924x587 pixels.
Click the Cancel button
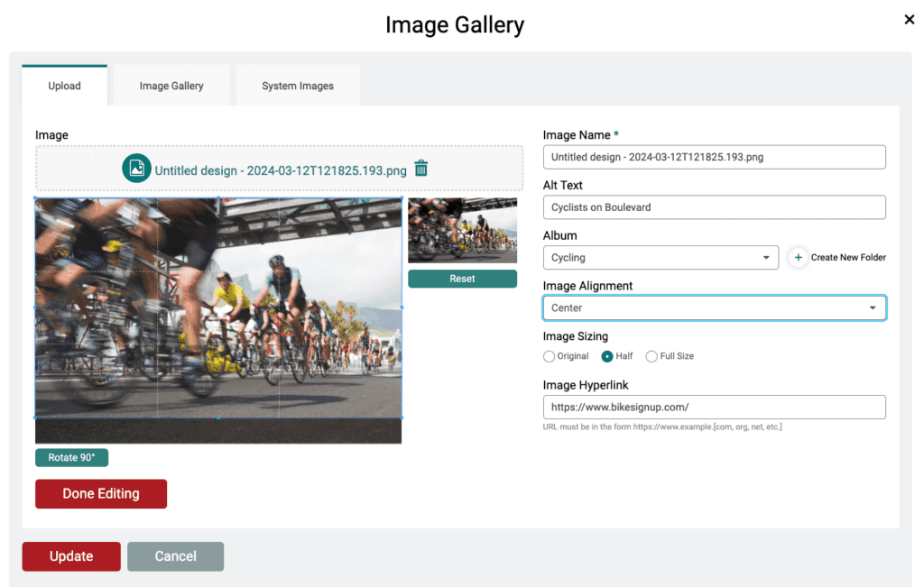175,556
